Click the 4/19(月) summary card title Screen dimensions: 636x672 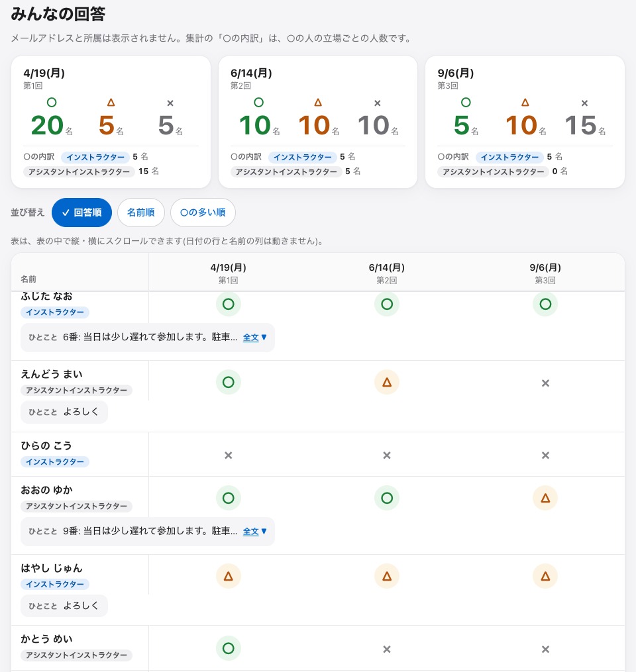(x=44, y=73)
